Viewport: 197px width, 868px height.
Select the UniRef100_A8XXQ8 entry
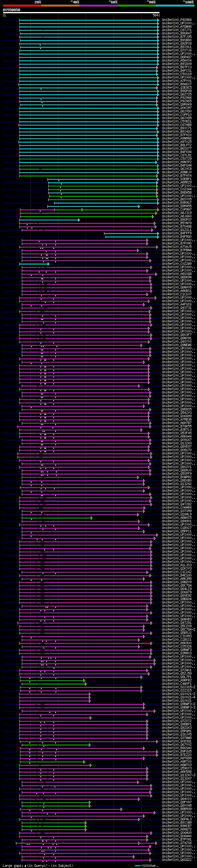click(177, 274)
